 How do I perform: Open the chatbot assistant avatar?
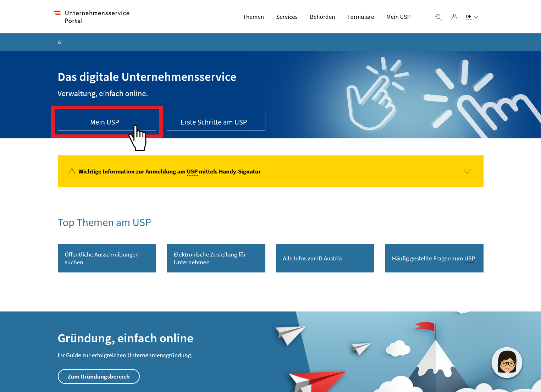(x=507, y=363)
